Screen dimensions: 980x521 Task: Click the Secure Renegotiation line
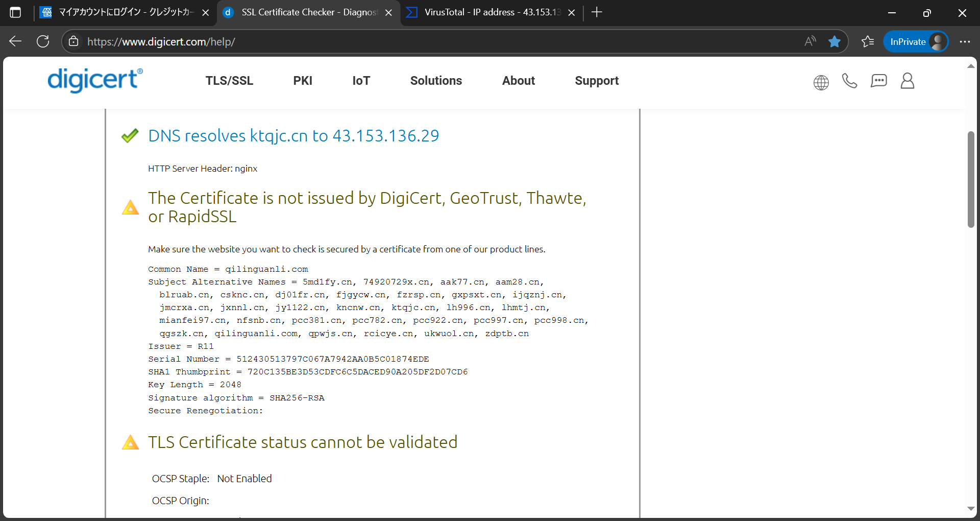(x=206, y=411)
